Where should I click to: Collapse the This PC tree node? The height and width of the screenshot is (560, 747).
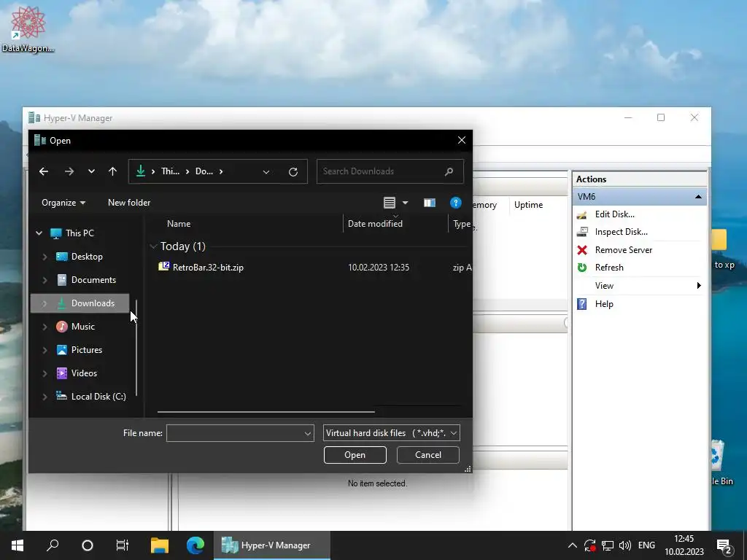39,233
